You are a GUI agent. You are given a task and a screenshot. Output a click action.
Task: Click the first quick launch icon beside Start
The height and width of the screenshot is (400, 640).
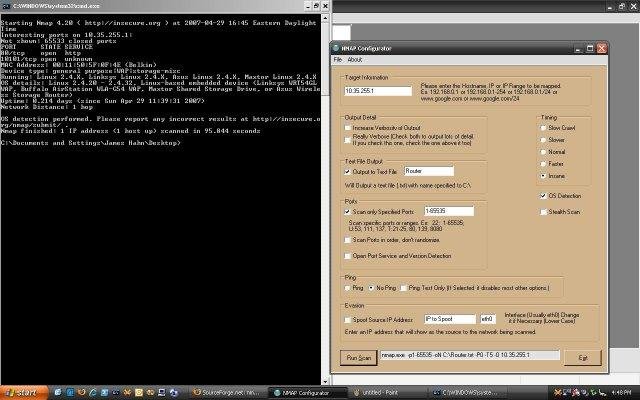(x=58, y=393)
